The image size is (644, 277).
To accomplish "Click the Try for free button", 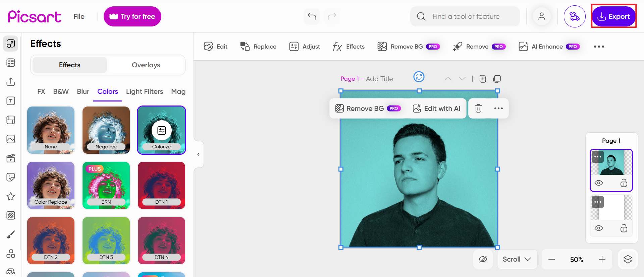I will (132, 16).
